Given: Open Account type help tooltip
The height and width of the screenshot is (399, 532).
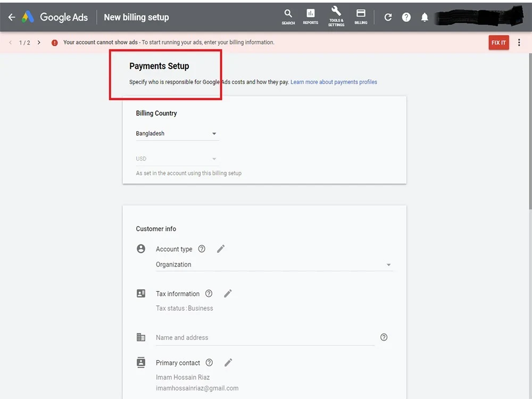Looking at the screenshot, I should coord(202,248).
